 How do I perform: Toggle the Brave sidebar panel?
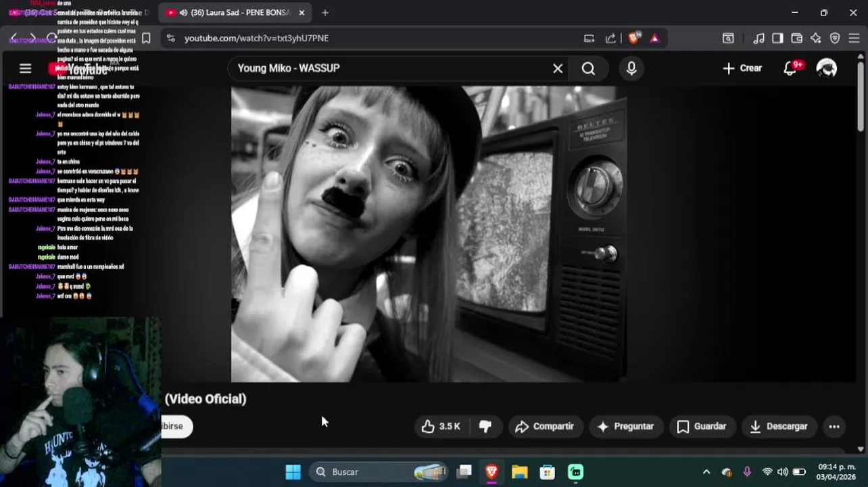(x=777, y=38)
